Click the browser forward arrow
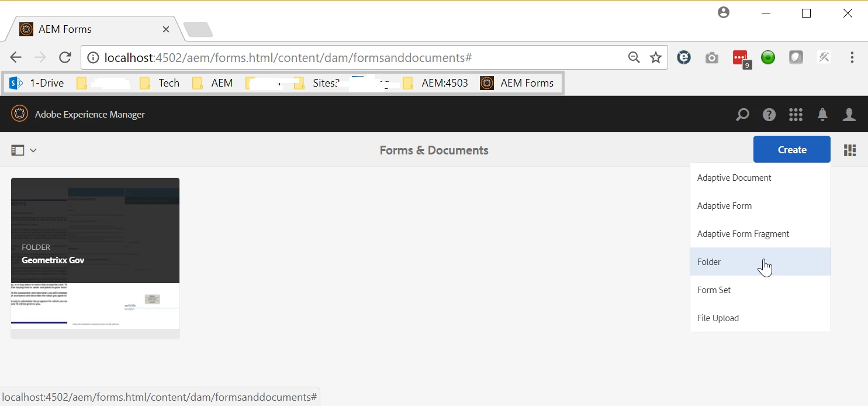The width and height of the screenshot is (868, 406). tap(40, 57)
